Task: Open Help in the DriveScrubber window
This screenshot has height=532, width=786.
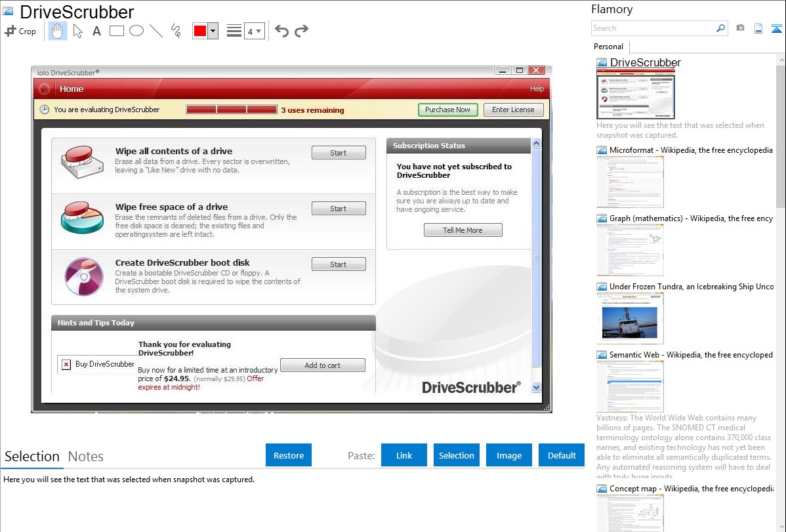Action: click(x=537, y=89)
